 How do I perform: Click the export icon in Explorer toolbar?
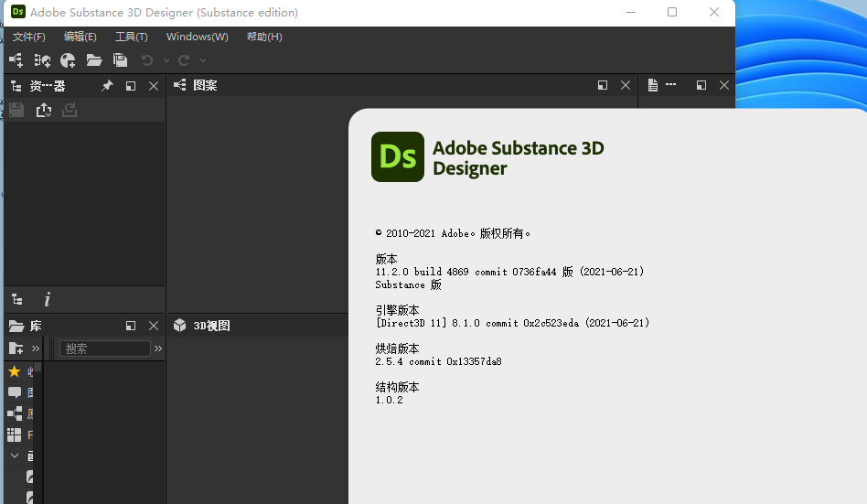[x=44, y=110]
